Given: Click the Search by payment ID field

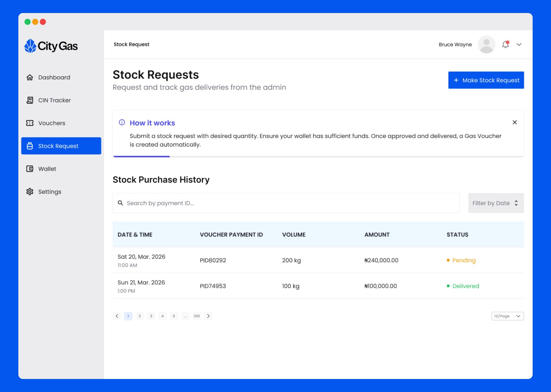Looking at the screenshot, I should pos(286,203).
